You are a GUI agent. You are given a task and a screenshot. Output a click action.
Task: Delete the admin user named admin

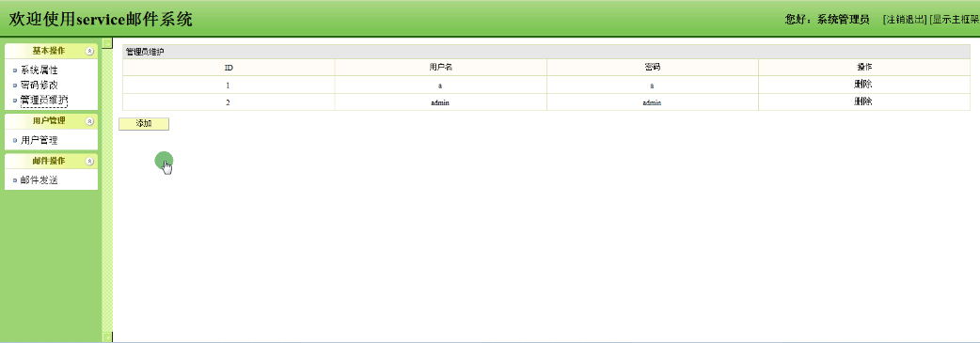(863, 101)
